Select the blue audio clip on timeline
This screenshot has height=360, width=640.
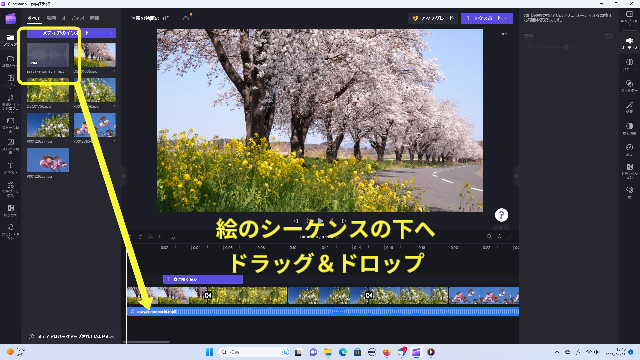[323, 311]
